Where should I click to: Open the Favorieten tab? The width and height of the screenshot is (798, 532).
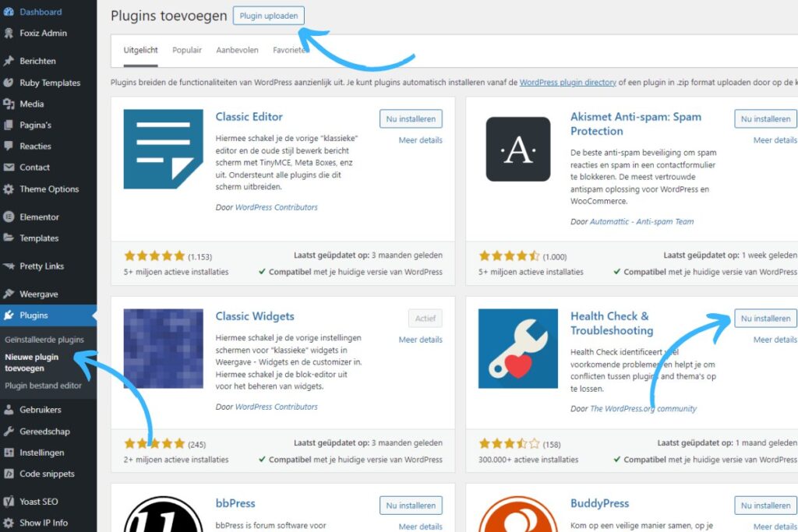click(291, 50)
